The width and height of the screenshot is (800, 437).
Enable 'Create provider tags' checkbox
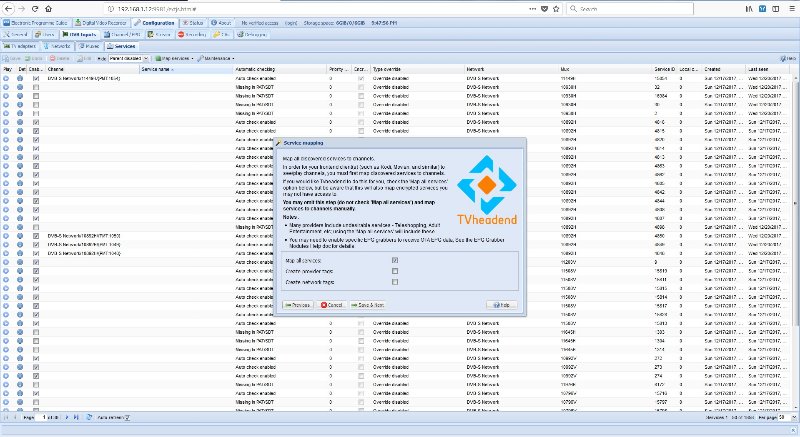[395, 271]
